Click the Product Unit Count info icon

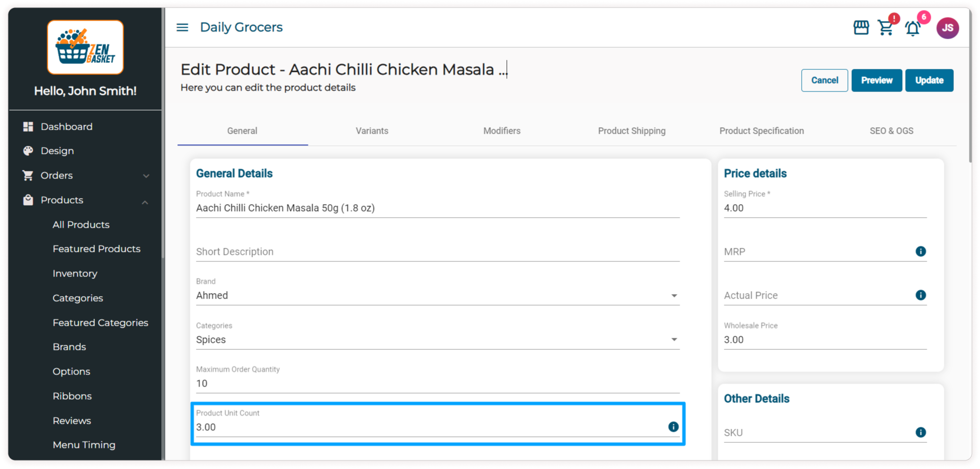673,427
